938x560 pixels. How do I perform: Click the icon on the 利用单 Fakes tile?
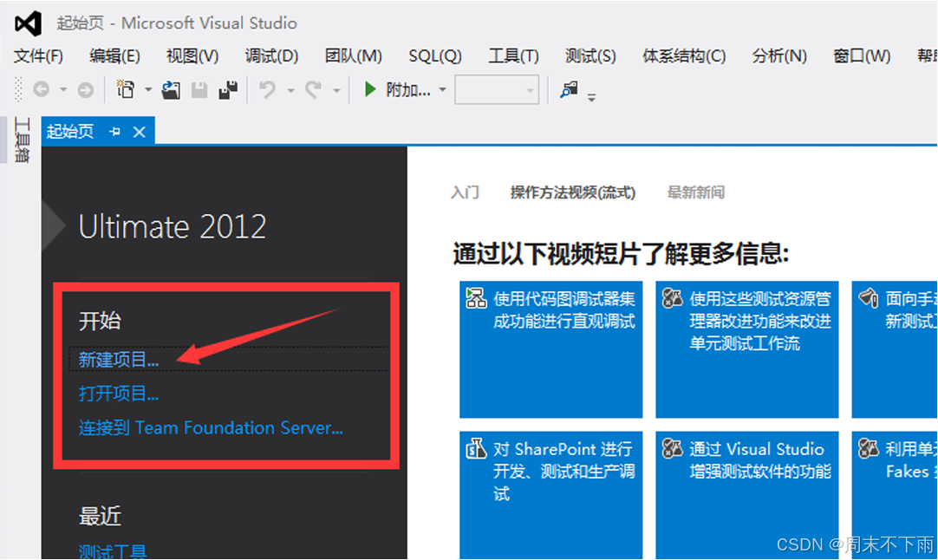(868, 448)
